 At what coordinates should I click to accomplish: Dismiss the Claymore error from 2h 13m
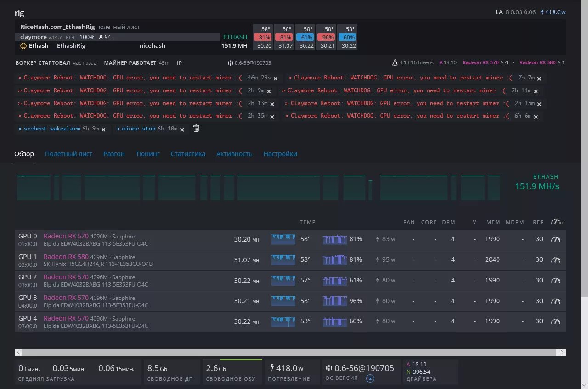pyautogui.click(x=272, y=104)
